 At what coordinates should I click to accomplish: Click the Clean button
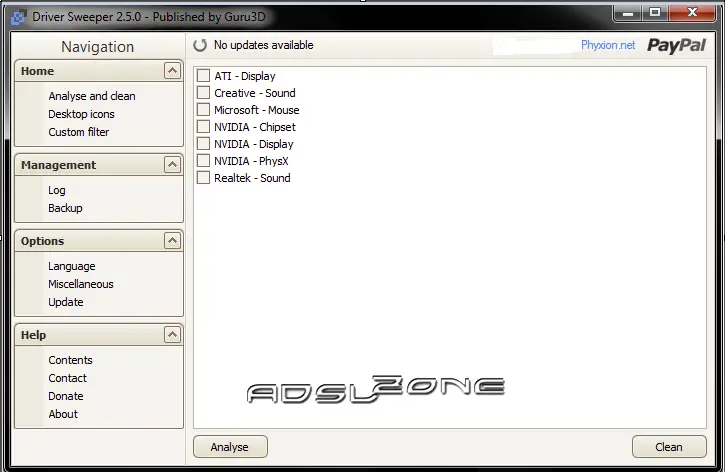point(669,447)
